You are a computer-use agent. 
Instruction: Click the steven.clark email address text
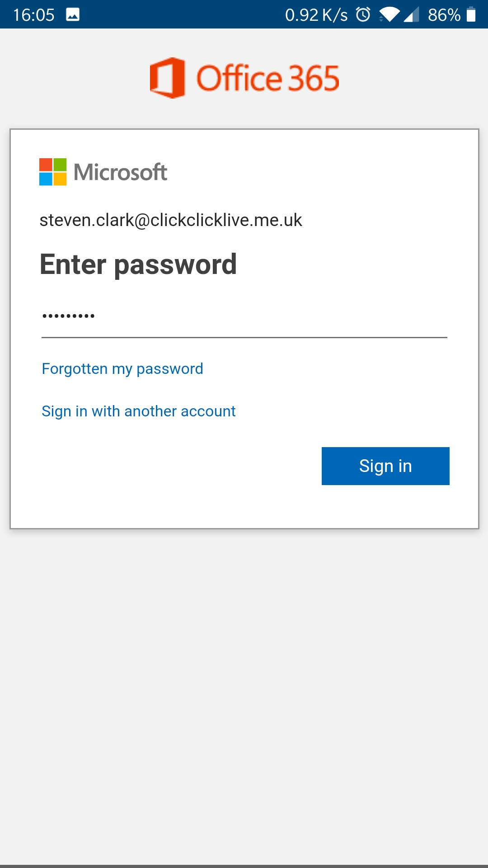(x=171, y=220)
